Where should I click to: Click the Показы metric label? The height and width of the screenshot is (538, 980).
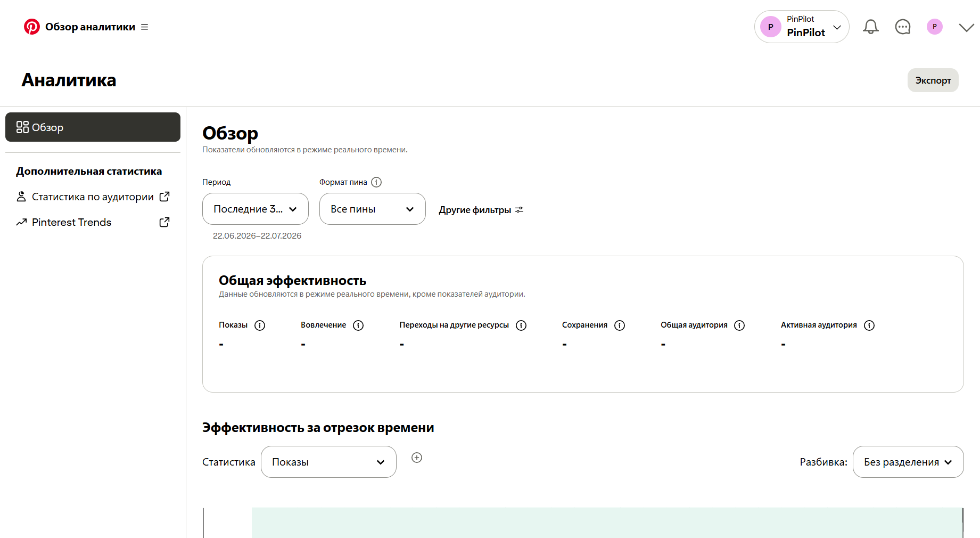point(233,325)
